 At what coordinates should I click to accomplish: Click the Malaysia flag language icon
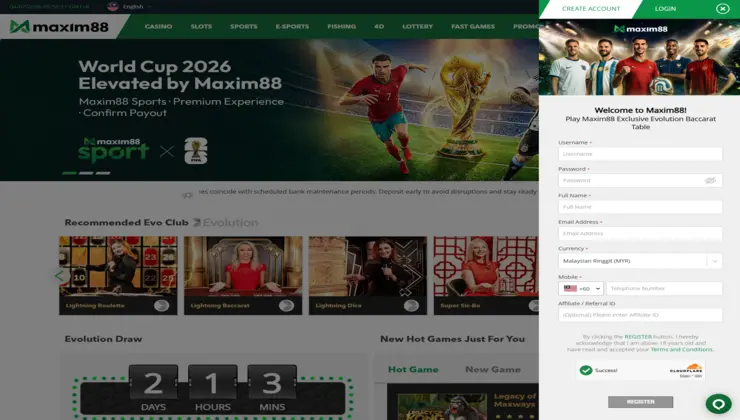pyautogui.click(x=113, y=6)
